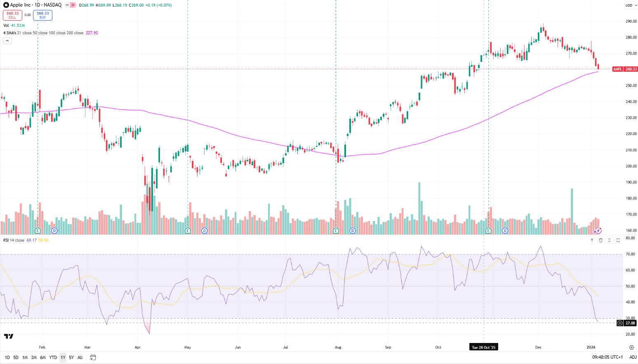Open the purple AI lightning assistant on chart

pos(598,231)
